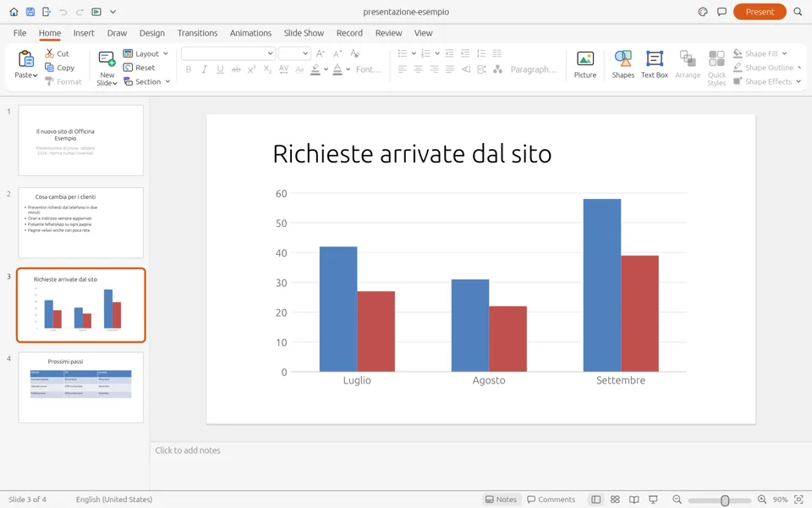Add a New Slide
Screen dimensions: 812x508
[x=107, y=68]
